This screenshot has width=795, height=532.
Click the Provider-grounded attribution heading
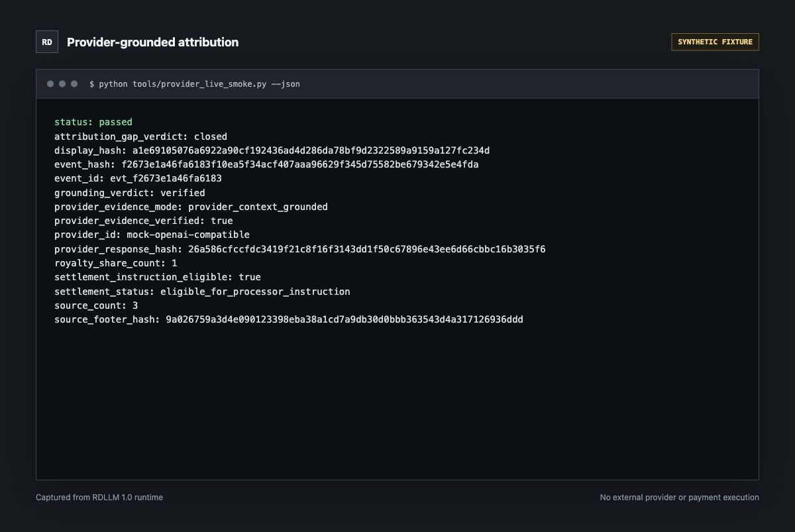tap(152, 42)
